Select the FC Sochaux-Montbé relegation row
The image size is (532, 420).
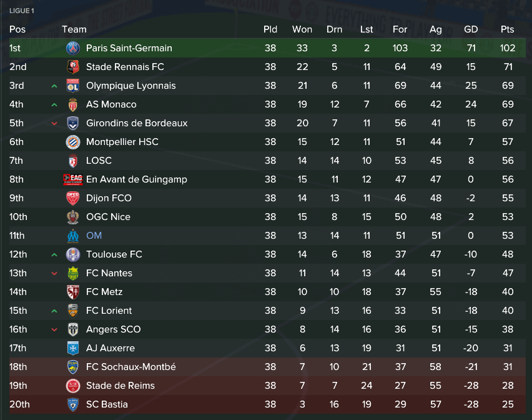(267, 367)
